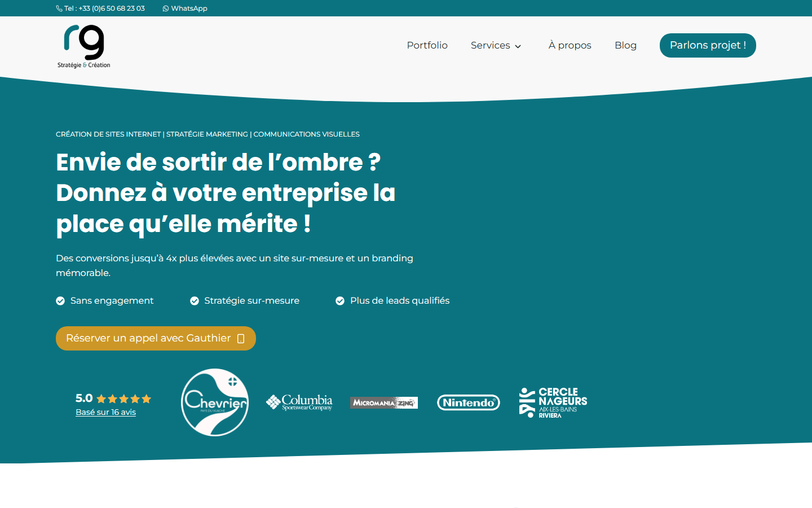The image size is (812, 508).
Task: Click the checkmark beside Plus de leads qualifiés
Action: [x=340, y=301]
